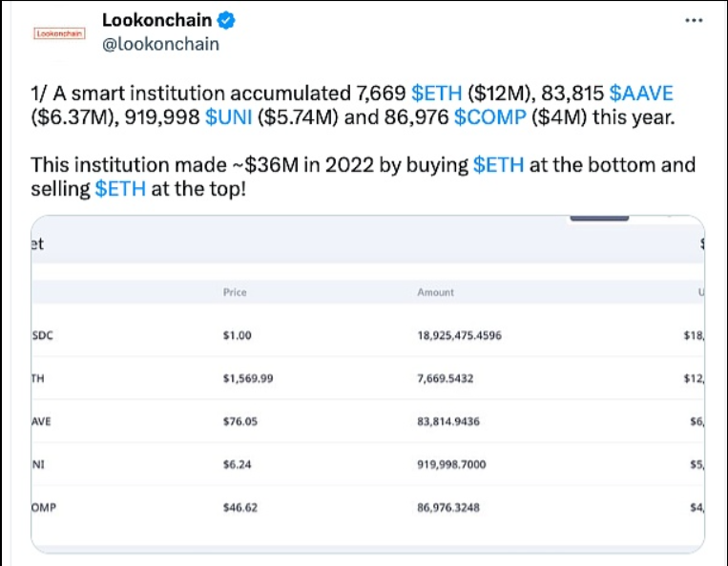Open the Lookonchain profile avatar
Image resolution: width=728 pixels, height=566 pixels.
pyautogui.click(x=60, y=32)
